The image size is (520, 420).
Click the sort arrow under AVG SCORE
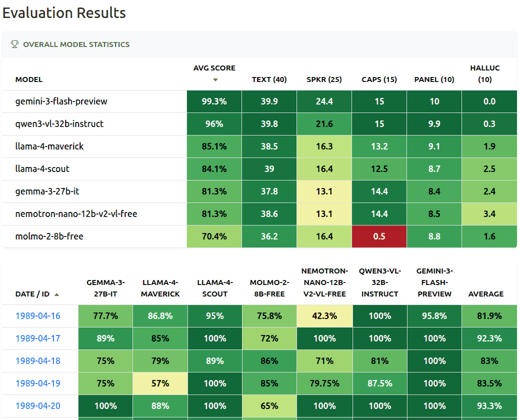click(x=215, y=80)
